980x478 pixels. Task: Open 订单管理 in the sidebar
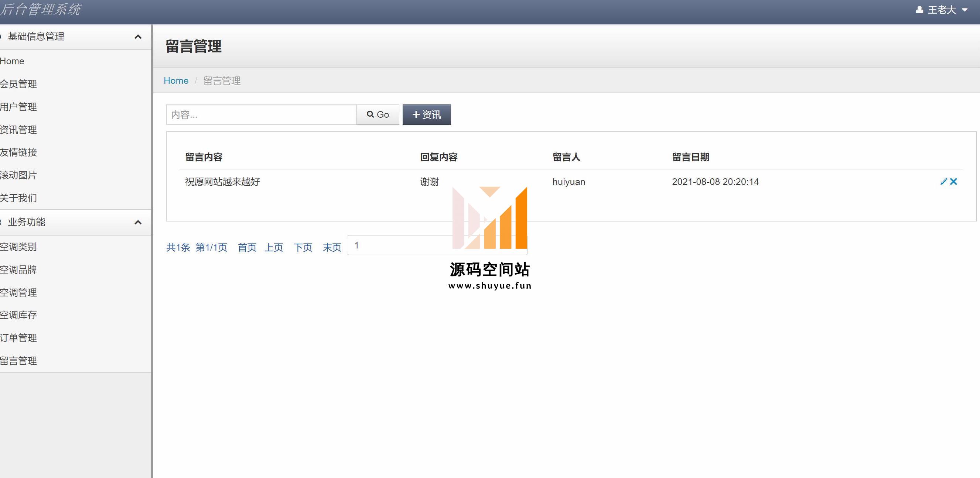(x=18, y=338)
